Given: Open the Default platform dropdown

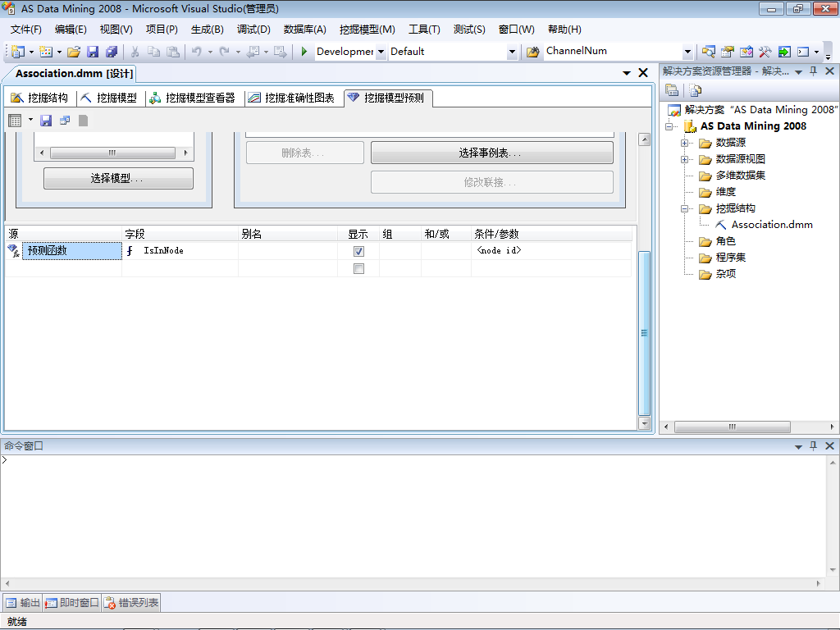Looking at the screenshot, I should [x=512, y=52].
